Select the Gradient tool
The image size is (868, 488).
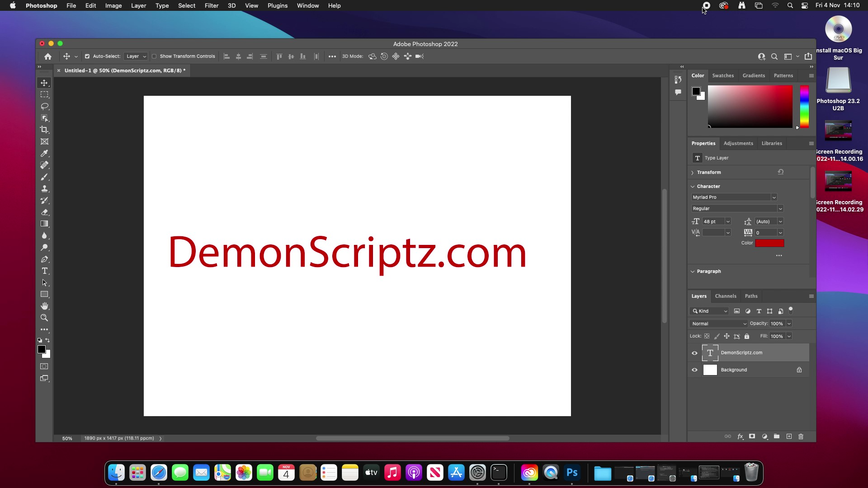click(x=44, y=224)
